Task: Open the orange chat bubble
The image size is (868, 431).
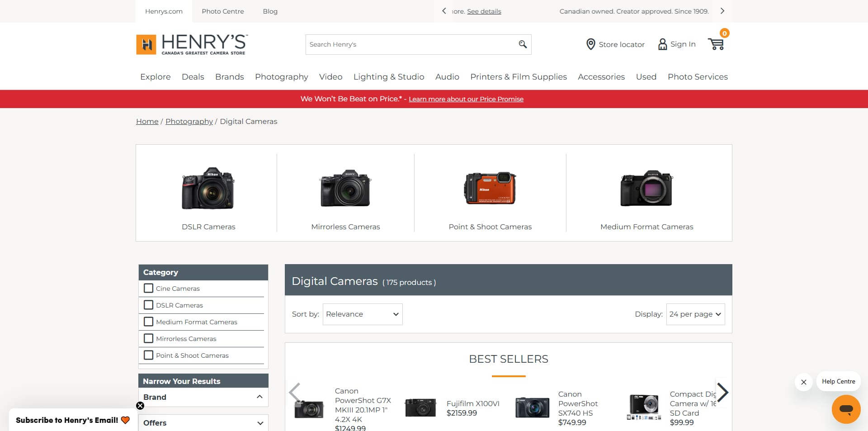Action: (x=846, y=409)
